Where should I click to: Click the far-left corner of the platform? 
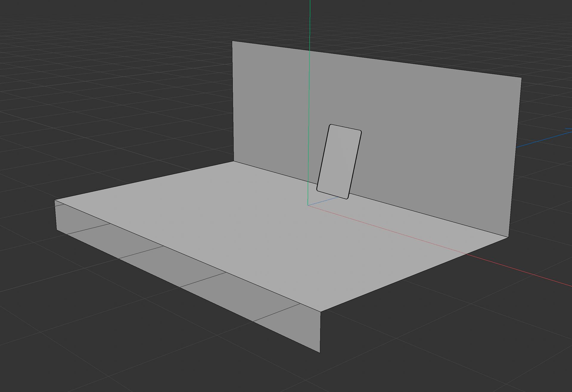55,200
